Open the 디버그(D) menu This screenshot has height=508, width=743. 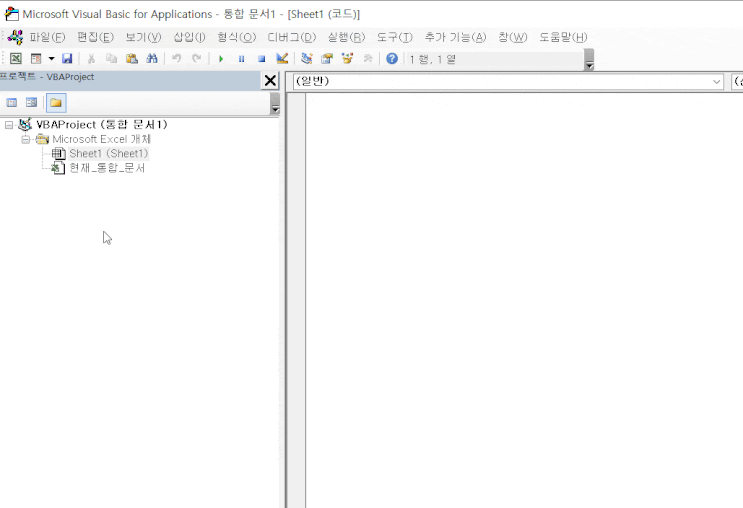(291, 37)
